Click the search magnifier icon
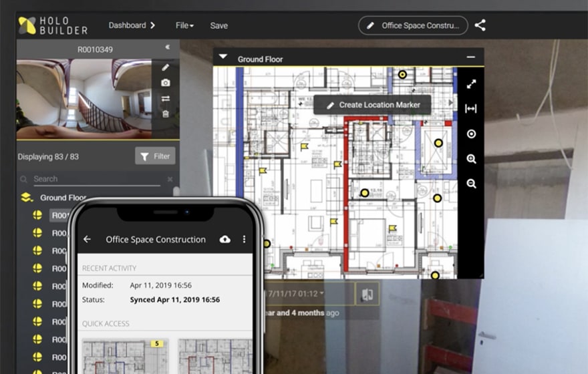Screen dimensions: 588x374 [23, 179]
